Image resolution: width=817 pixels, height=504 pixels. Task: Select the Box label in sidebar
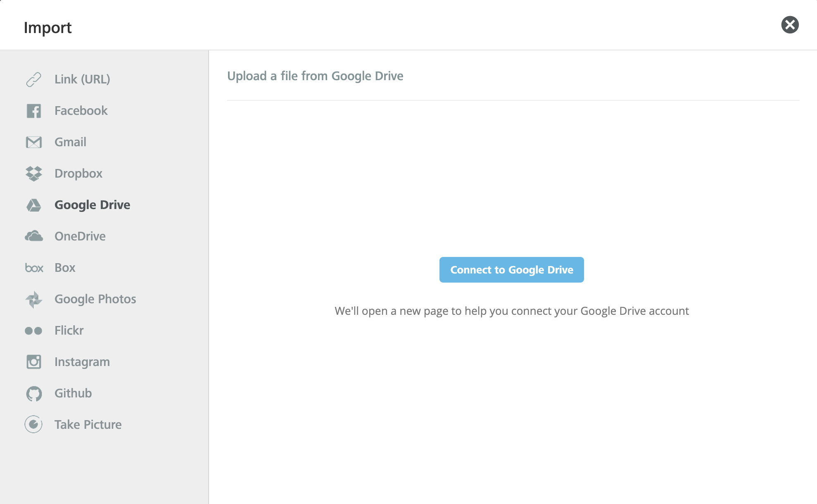tap(65, 268)
